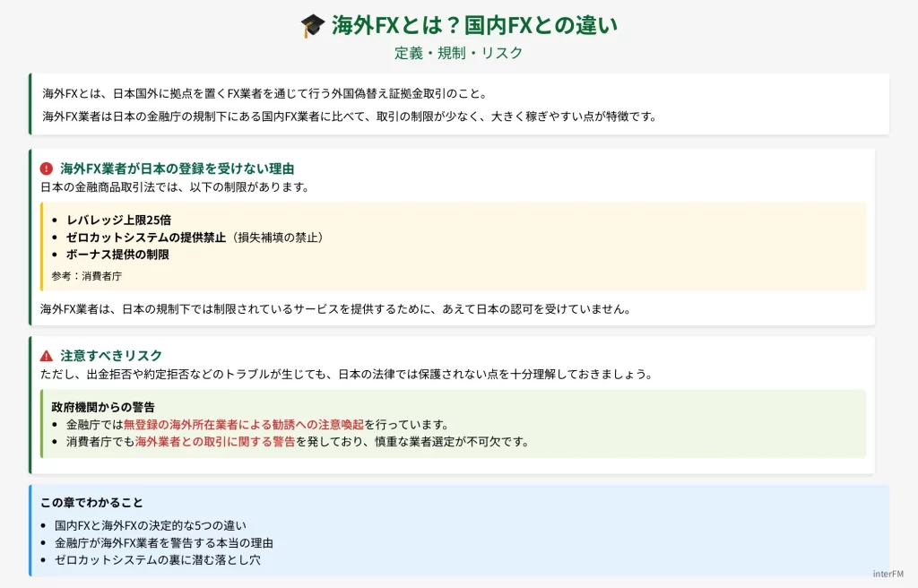The image size is (918, 588).
Task: Click the subtitle 定義・規制・リスク
Action: click(x=458, y=53)
